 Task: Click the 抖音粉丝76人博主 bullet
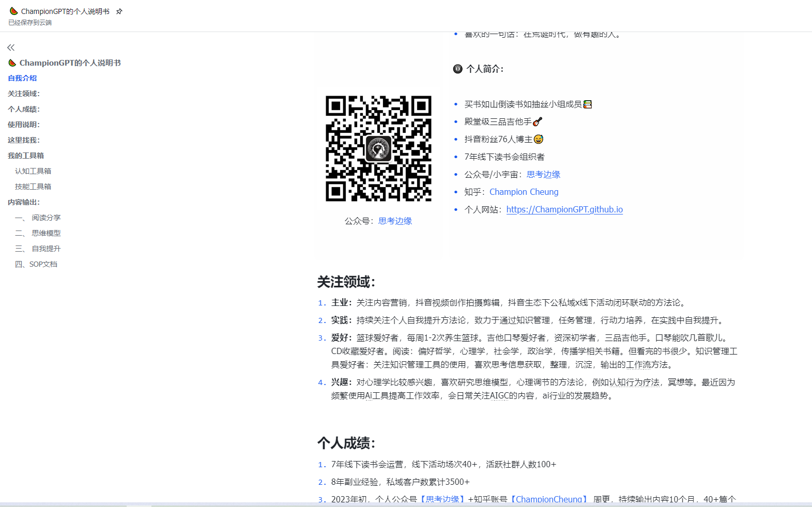(x=503, y=139)
